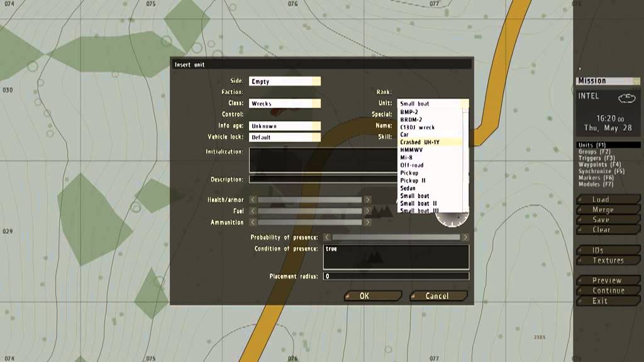
Task: Select BMP-2 in the unit list
Action: pos(430,112)
